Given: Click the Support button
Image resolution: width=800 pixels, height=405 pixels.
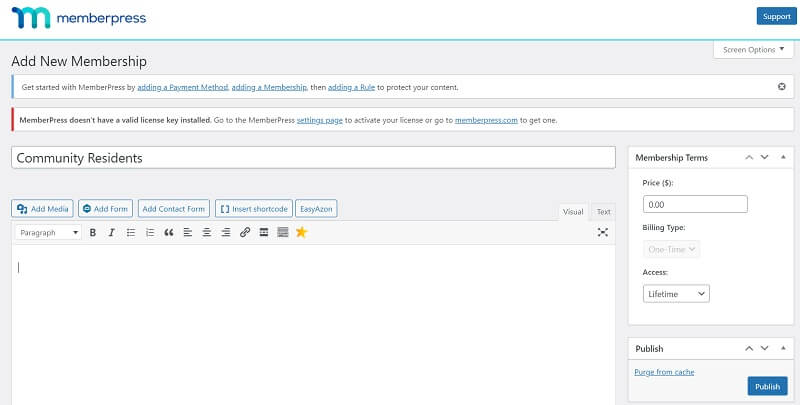Looking at the screenshot, I should pos(777,16).
